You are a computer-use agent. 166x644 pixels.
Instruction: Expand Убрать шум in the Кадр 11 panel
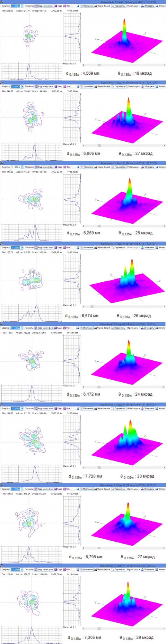134,86
